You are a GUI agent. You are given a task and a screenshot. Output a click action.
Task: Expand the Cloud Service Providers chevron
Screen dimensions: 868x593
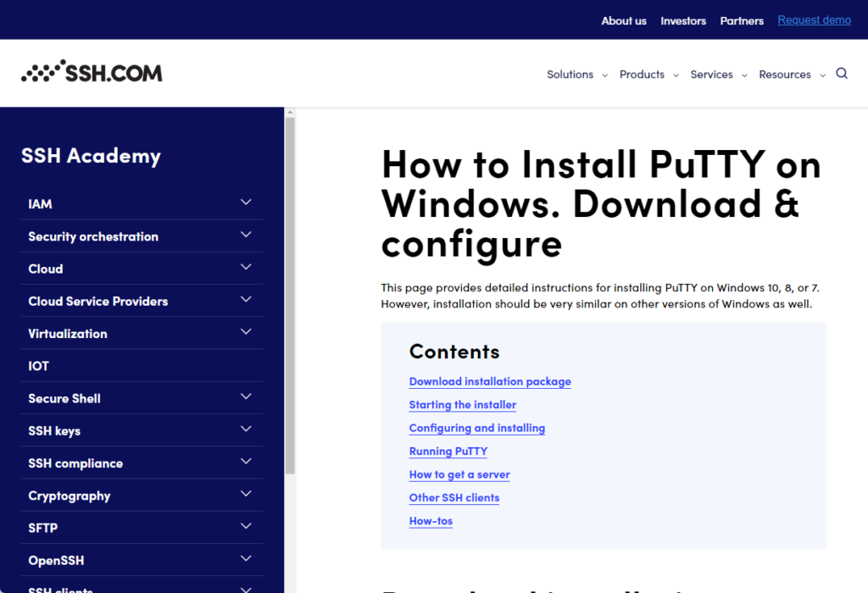[246, 299]
